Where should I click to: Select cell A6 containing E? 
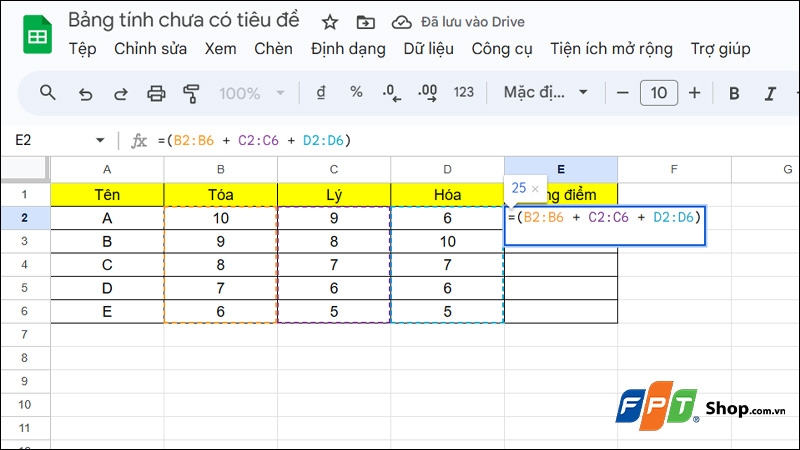(x=107, y=311)
